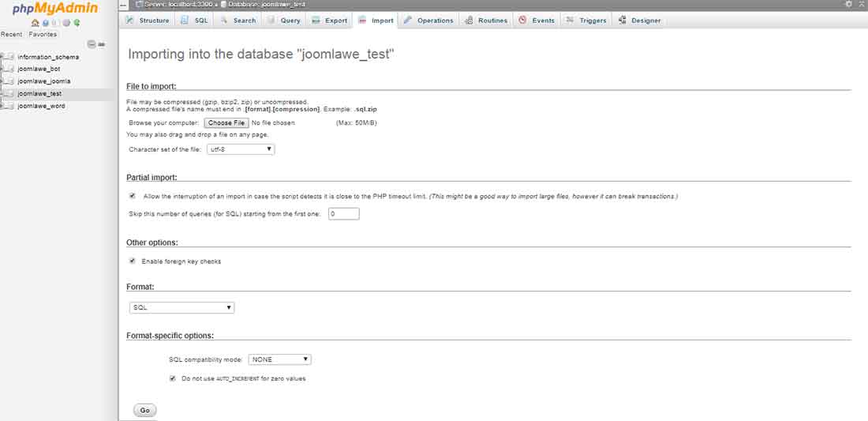Switch to the Export tab
The height and width of the screenshot is (421, 868).
point(329,21)
